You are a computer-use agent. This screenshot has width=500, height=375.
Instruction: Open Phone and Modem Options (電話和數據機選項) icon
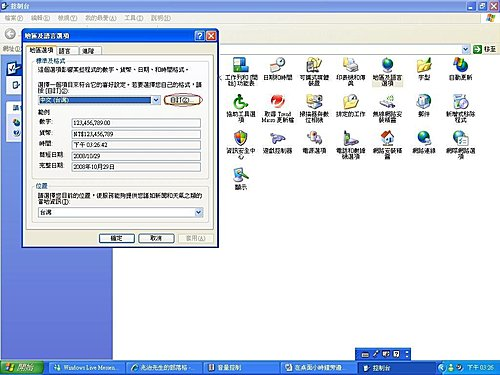350,145
